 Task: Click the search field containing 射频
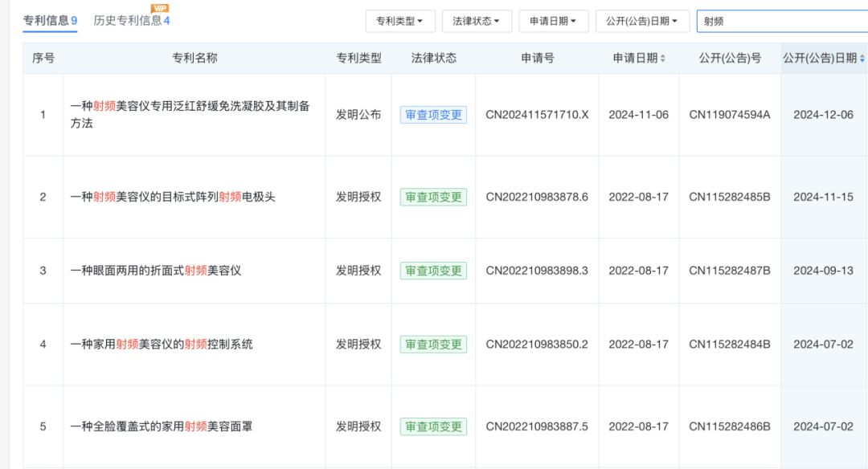coord(780,21)
